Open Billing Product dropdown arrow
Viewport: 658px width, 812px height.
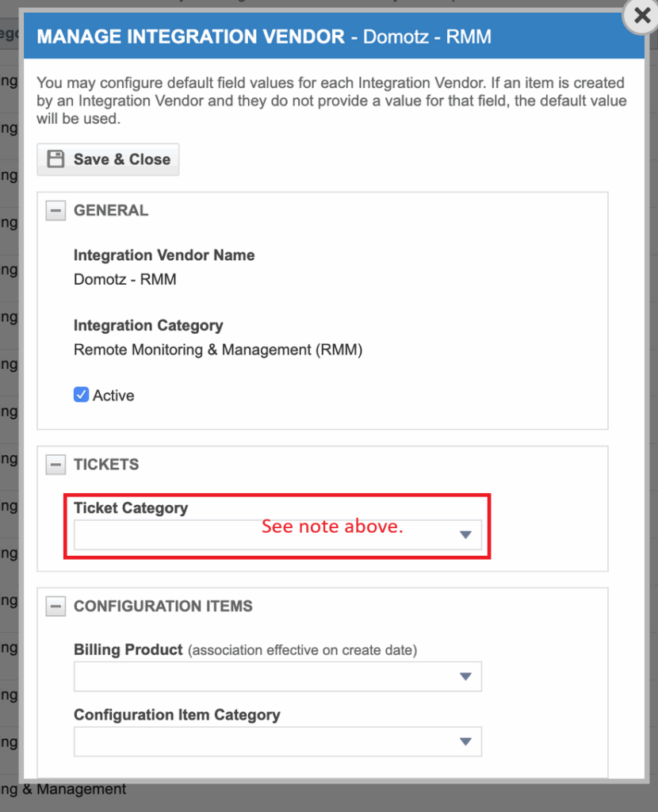465,676
